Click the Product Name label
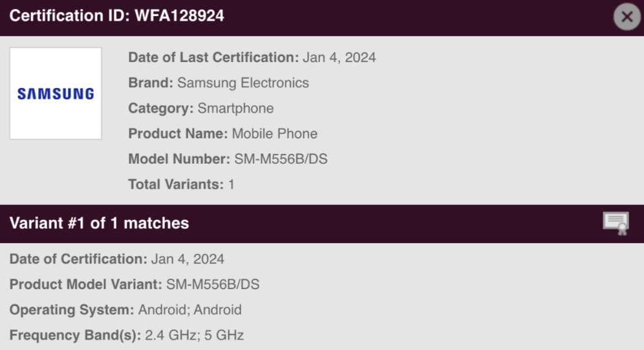This screenshot has height=350, width=644. click(x=178, y=134)
